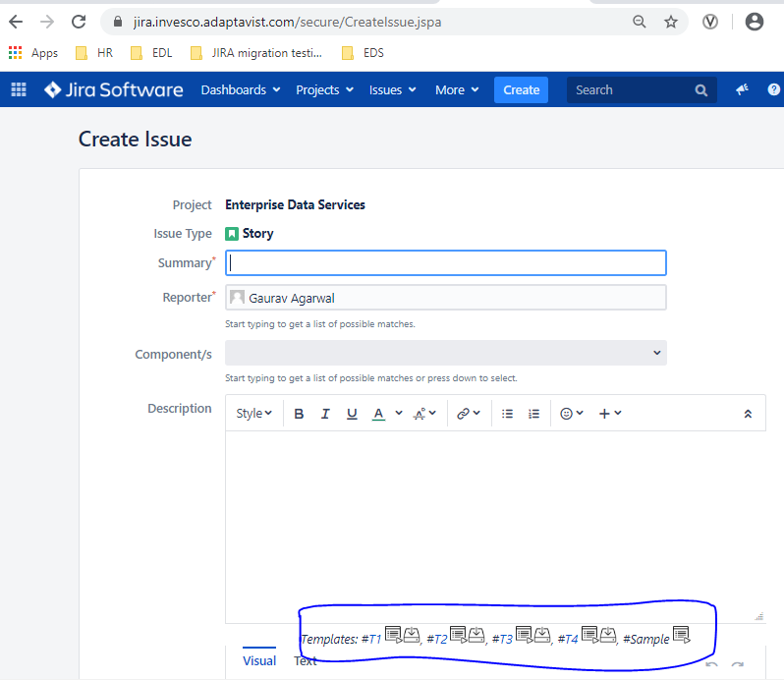The height and width of the screenshot is (680, 784).
Task: Go back in browser history
Action: coord(16,22)
